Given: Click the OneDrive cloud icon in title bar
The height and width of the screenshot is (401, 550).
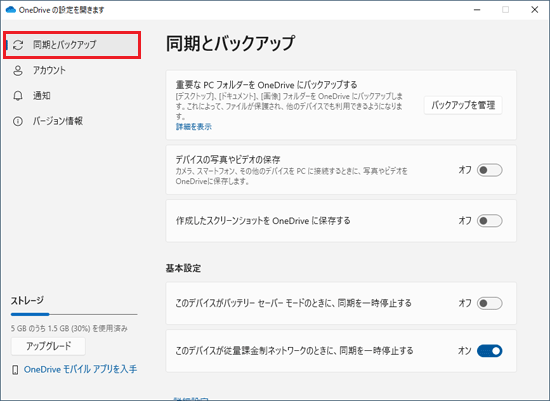Looking at the screenshot, I should click(11, 10).
